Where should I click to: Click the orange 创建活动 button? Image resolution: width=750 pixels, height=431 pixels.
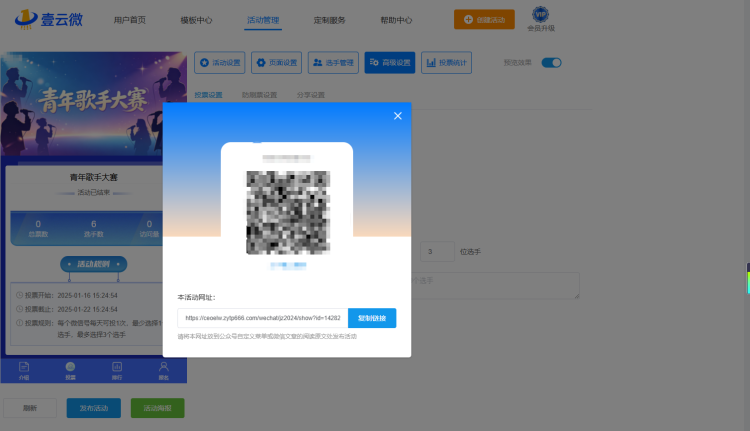pyautogui.click(x=484, y=20)
